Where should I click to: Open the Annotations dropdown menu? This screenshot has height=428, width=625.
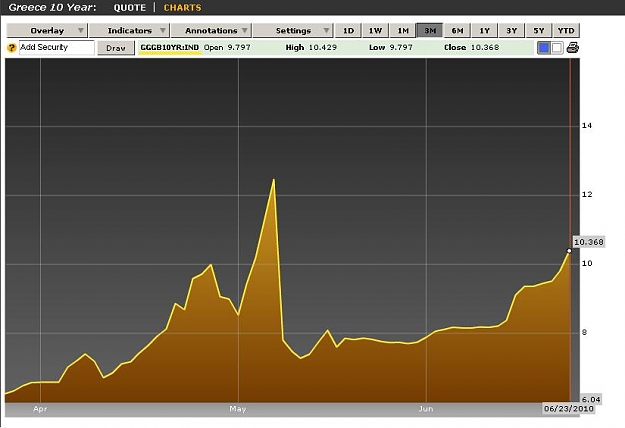[x=211, y=31]
